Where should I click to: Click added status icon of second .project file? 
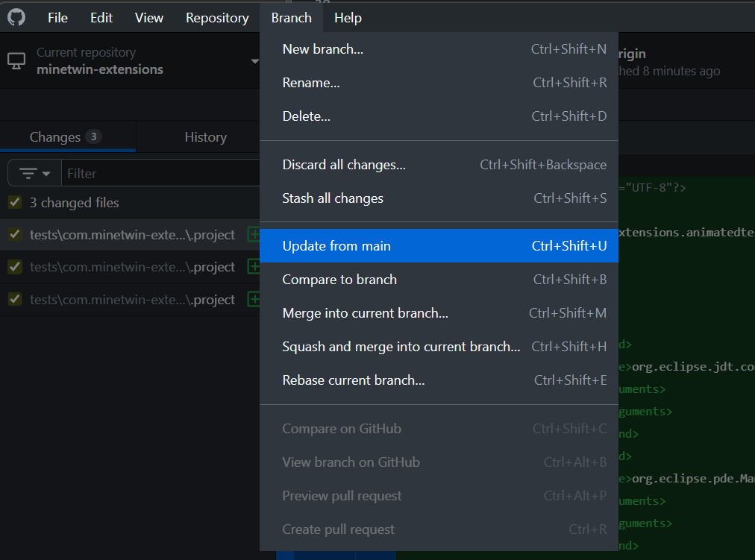(x=253, y=266)
